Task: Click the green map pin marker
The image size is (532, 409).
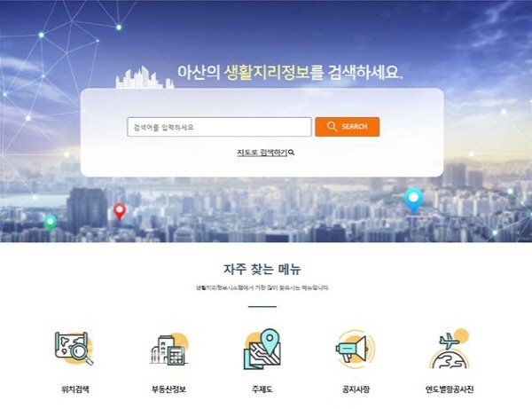Action: click(51, 223)
